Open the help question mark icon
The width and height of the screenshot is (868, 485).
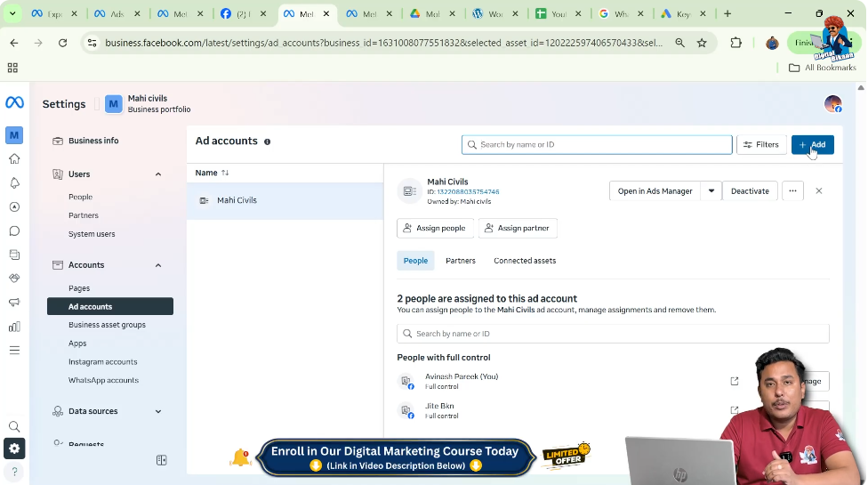14,472
